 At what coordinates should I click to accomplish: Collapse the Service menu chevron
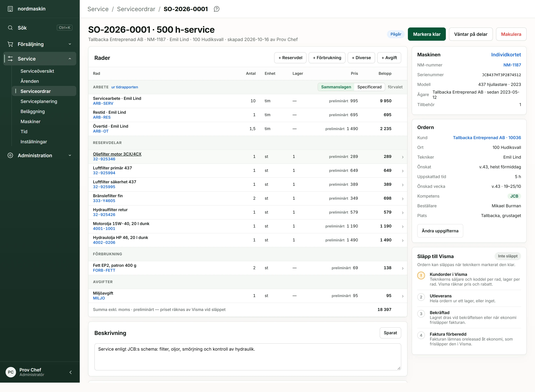[70, 59]
